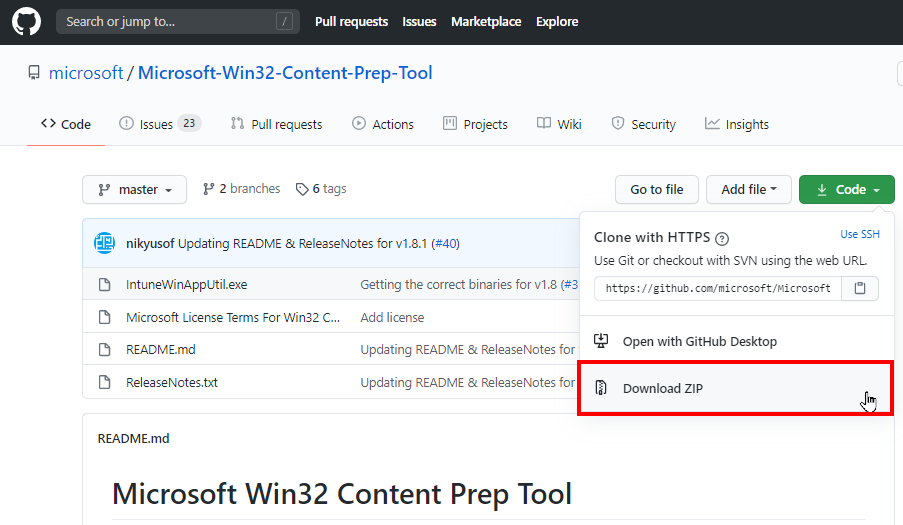Click the README.md header above readme content
Screen dimensions: 903x525
point(134,439)
